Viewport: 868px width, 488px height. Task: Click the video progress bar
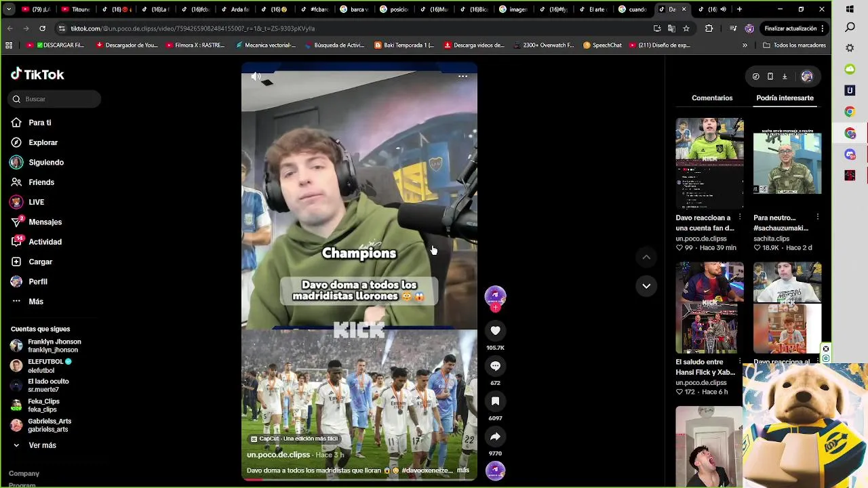[x=359, y=479]
